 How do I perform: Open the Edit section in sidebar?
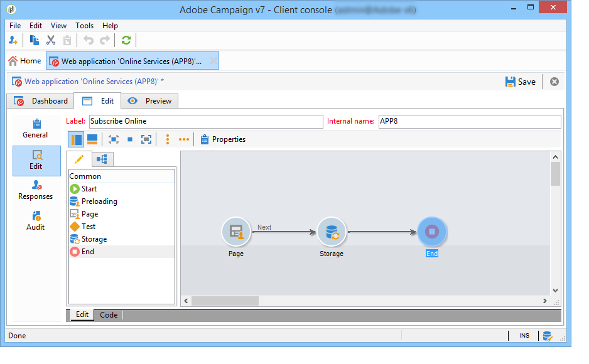click(x=36, y=161)
